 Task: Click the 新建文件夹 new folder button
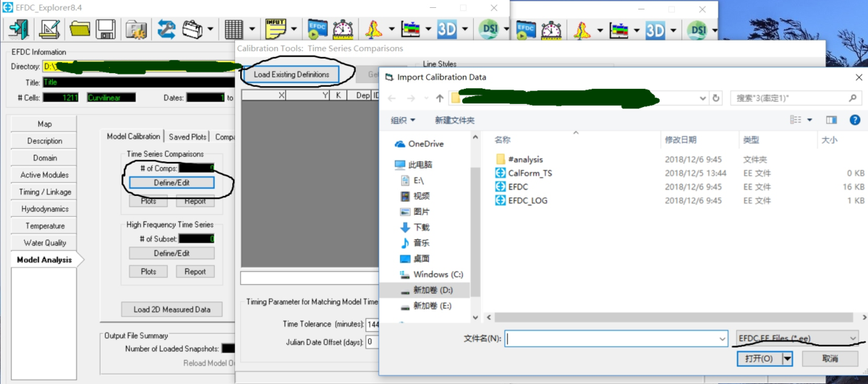pos(454,120)
